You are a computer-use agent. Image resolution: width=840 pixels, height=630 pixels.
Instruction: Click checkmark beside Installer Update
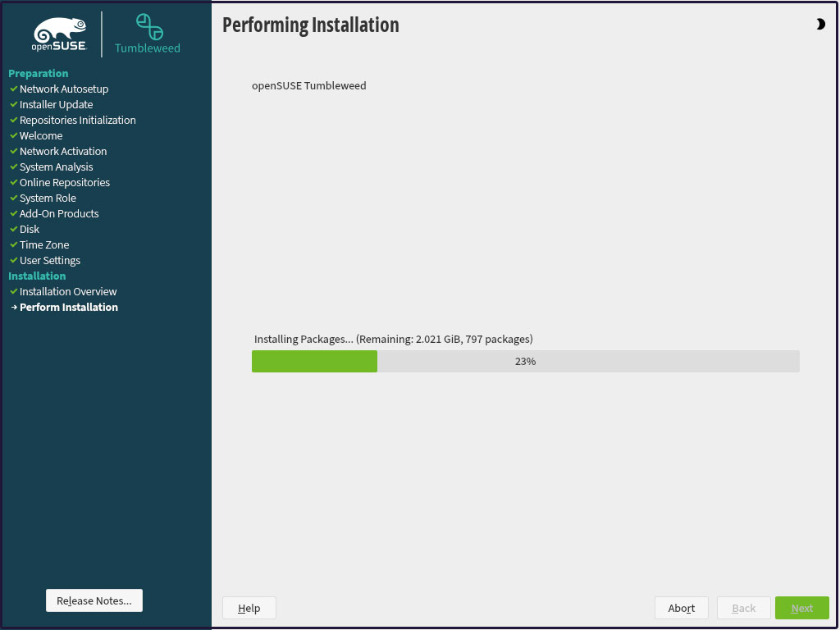pos(14,104)
